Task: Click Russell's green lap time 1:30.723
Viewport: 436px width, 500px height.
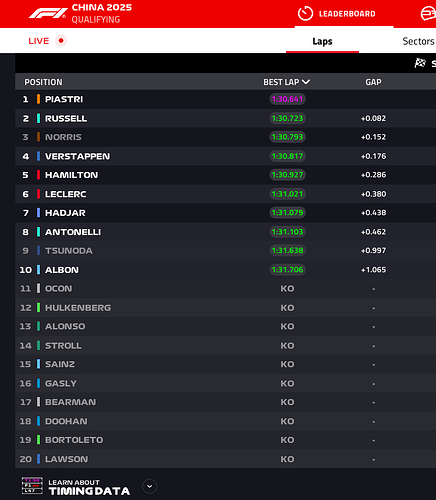Action: 287,118
